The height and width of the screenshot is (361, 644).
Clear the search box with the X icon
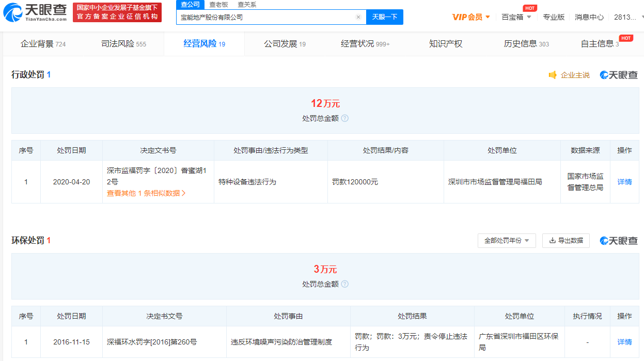(x=358, y=17)
